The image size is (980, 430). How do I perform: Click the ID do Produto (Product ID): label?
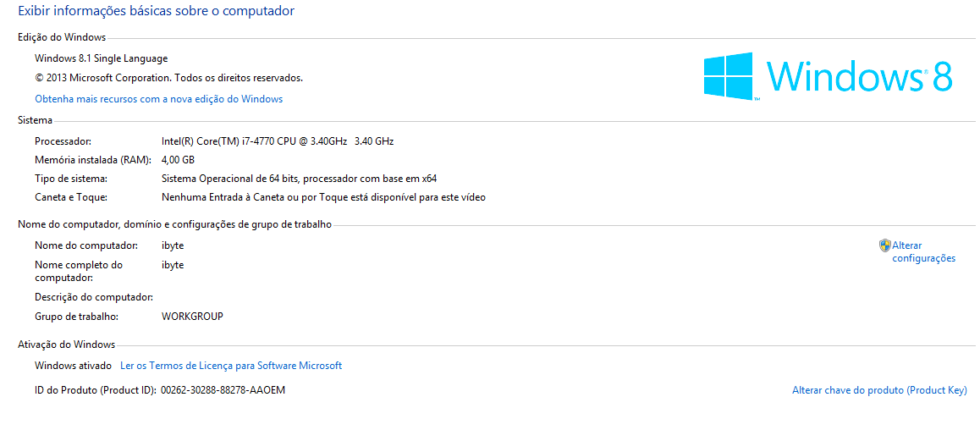click(95, 390)
